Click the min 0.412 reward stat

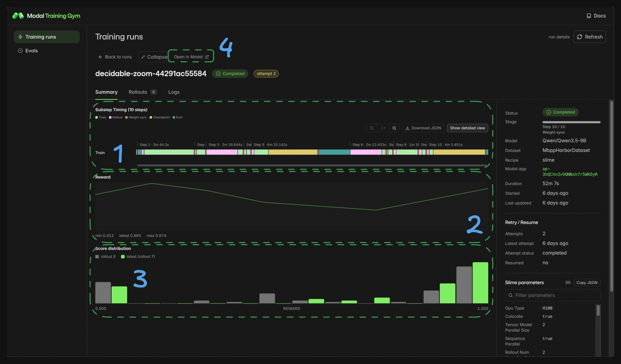[x=104, y=236]
